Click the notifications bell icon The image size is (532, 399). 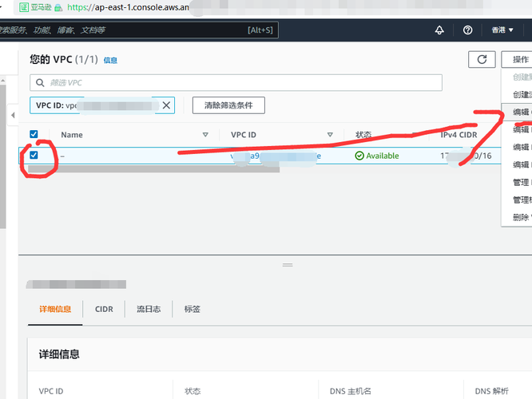point(439,30)
